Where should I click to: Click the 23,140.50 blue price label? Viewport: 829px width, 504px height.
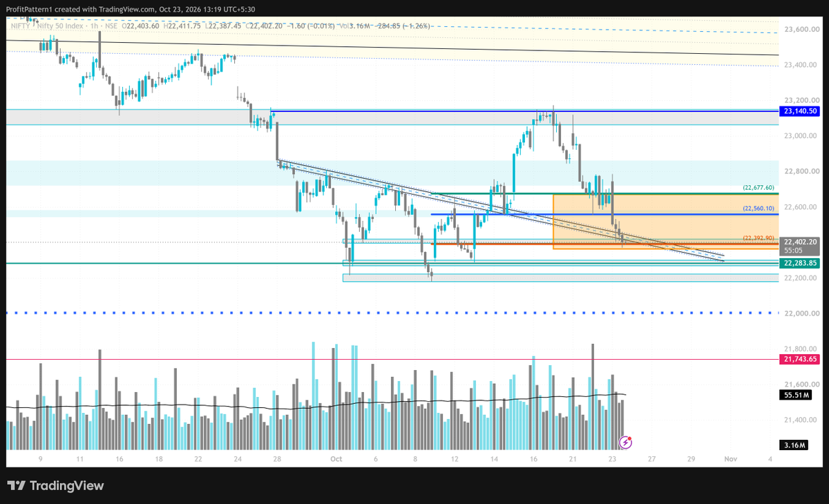[x=799, y=110]
